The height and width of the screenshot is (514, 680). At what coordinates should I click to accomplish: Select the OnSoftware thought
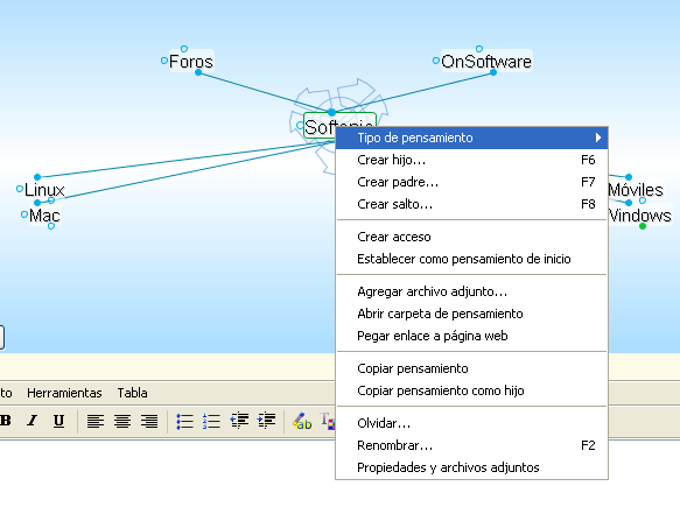(486, 62)
